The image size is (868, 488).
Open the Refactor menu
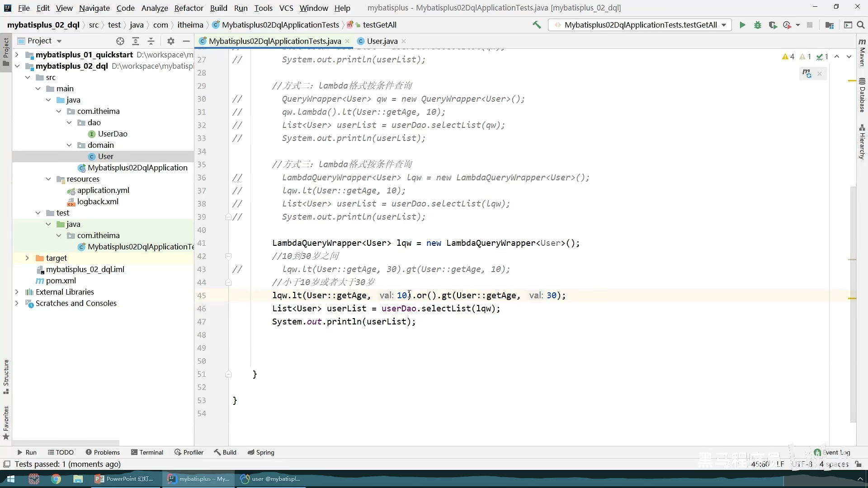(x=189, y=8)
